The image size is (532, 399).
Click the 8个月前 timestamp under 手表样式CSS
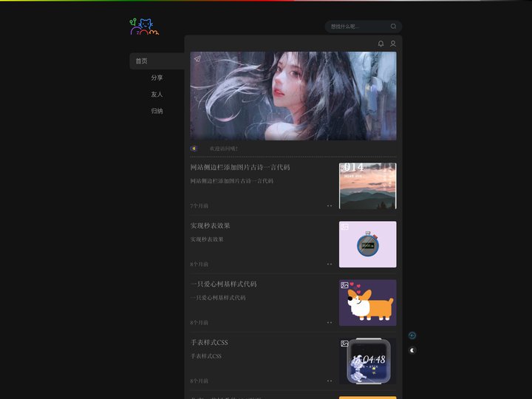(x=199, y=381)
